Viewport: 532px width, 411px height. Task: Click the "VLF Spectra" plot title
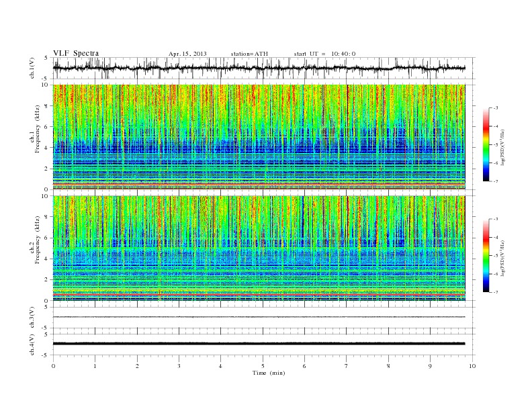coord(76,53)
